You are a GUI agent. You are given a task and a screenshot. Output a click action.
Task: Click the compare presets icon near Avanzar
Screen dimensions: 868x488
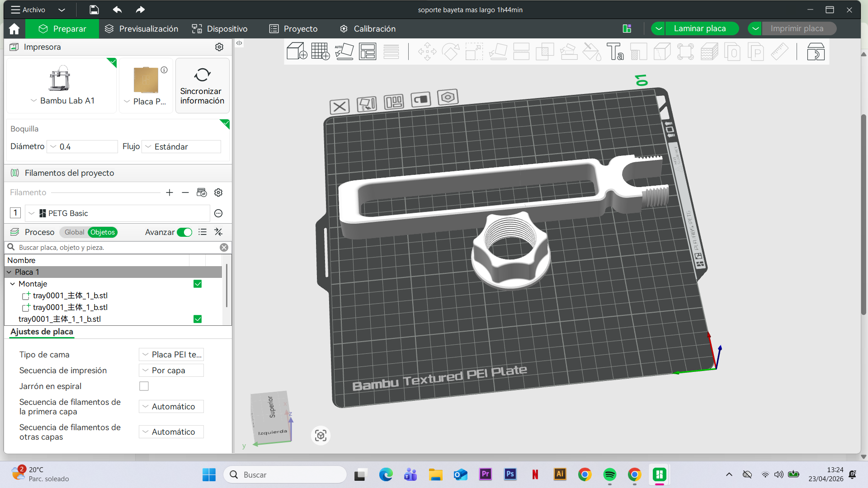218,232
